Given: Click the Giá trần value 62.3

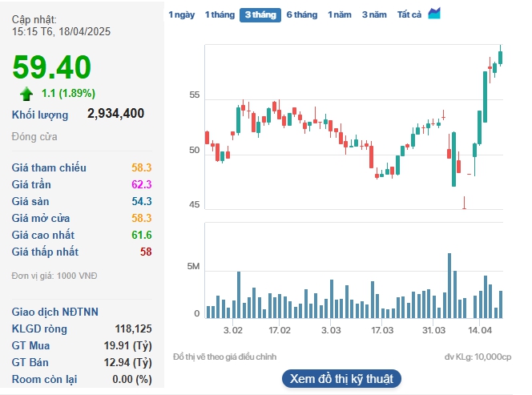Looking at the screenshot, I should click(x=142, y=184).
